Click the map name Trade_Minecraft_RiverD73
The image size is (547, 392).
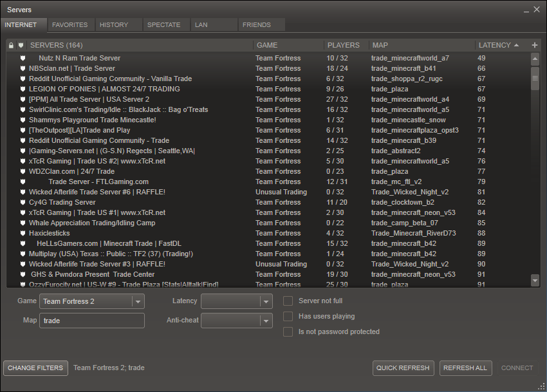(x=413, y=233)
